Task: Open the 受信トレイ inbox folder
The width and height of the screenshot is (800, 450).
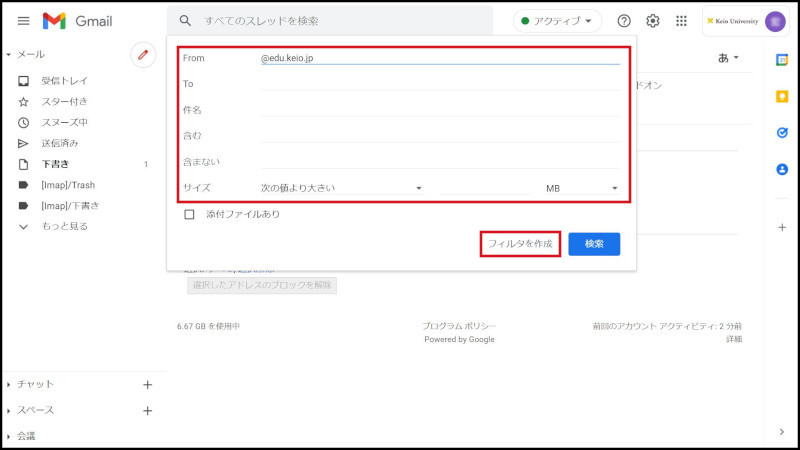Action: (x=64, y=81)
